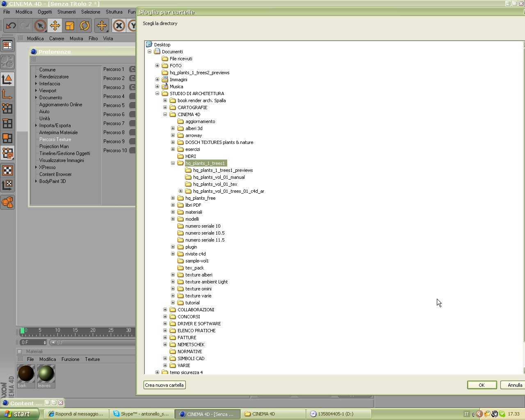Open the Camere viewport menu

[57, 39]
